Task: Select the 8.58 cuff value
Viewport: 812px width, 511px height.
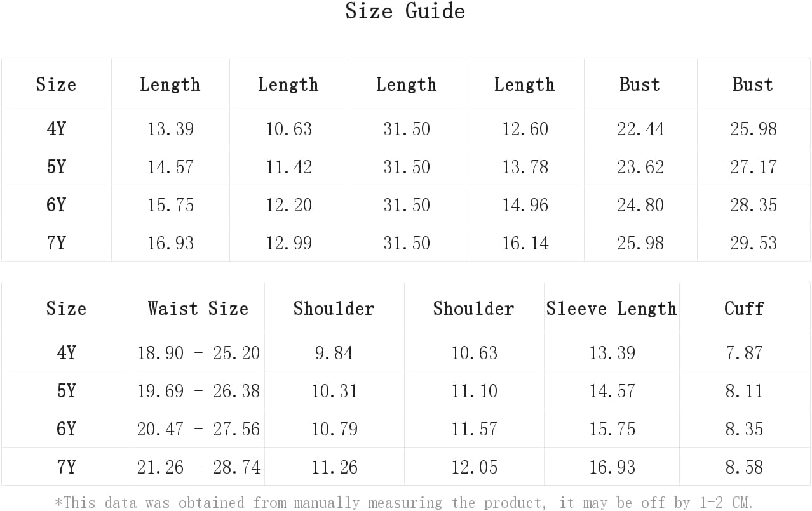Action: (x=744, y=467)
